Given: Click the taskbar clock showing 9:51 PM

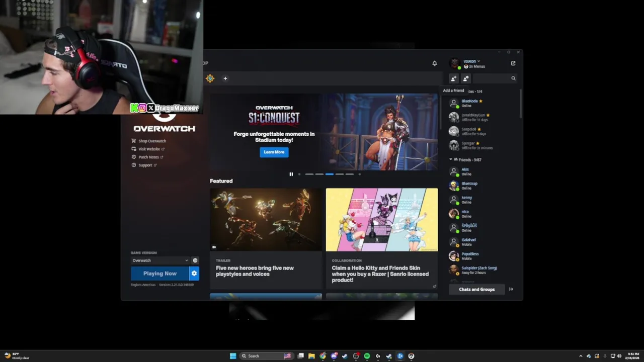Looking at the screenshot, I should click(x=632, y=356).
